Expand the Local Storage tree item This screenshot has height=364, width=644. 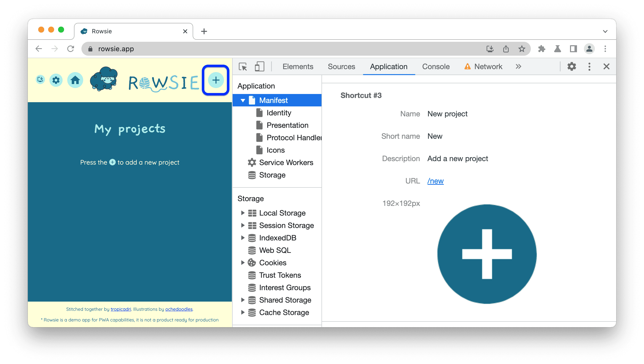[242, 213]
